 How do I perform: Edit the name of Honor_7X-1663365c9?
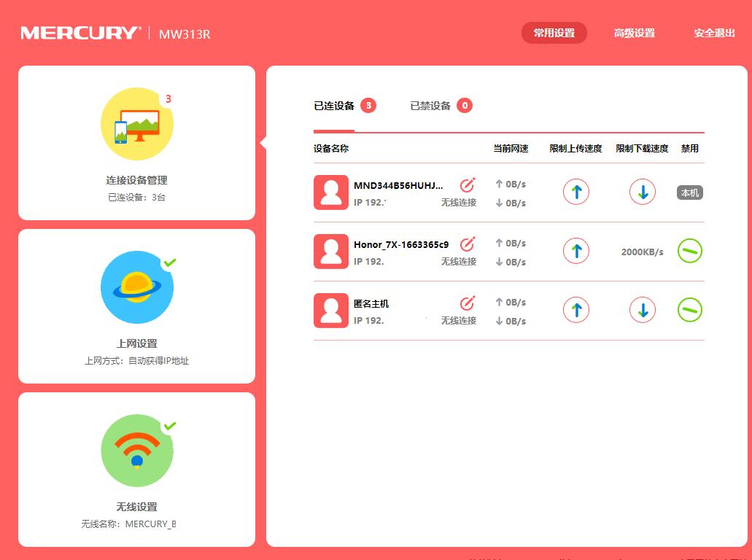click(x=468, y=243)
